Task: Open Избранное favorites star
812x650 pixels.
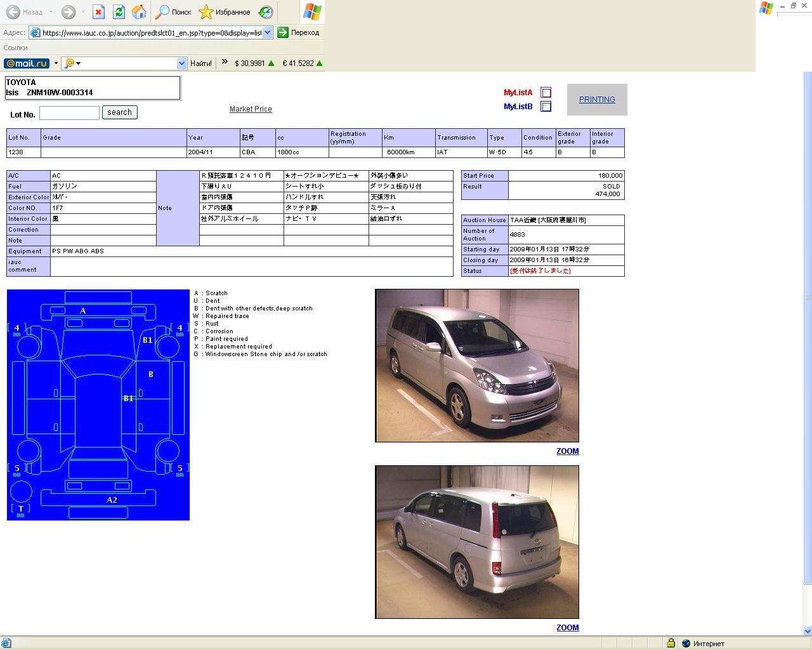Action: (x=225, y=12)
